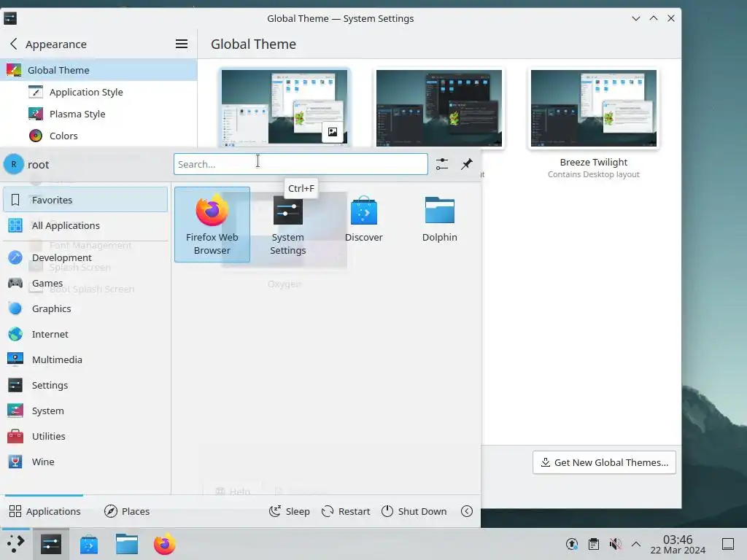Select the dark Breeze theme thumbnail
This screenshot has width=747, height=560.
click(x=438, y=108)
